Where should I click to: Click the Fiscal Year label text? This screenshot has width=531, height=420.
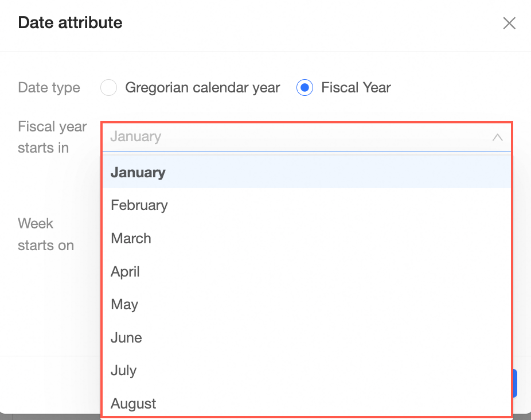click(356, 88)
